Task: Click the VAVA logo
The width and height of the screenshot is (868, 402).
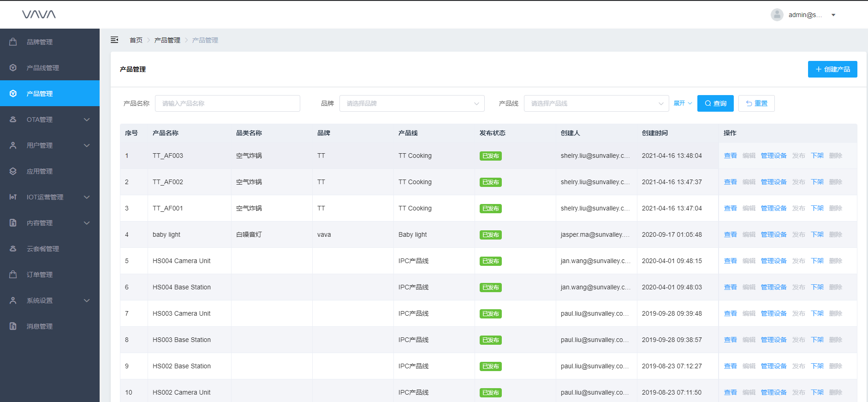Action: 39,14
